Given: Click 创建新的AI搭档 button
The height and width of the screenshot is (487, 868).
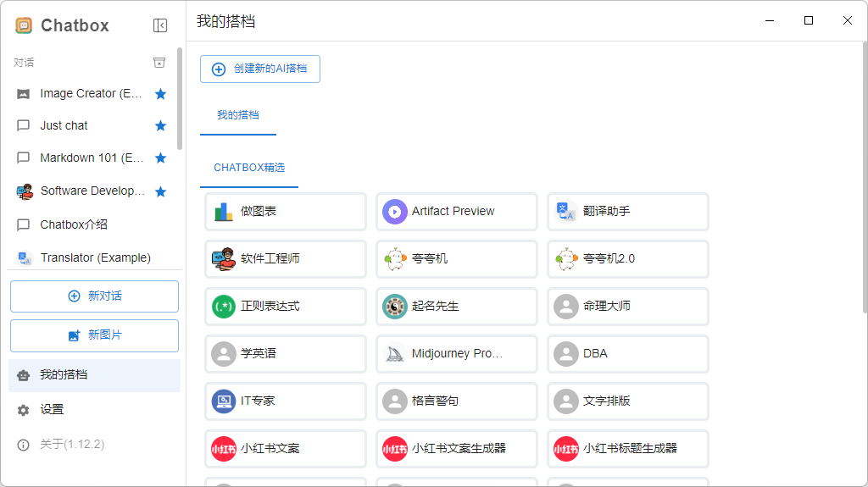Looking at the screenshot, I should [260, 69].
